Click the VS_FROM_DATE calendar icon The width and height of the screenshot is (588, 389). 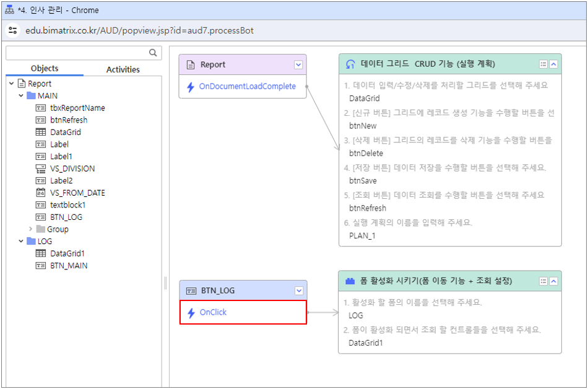point(41,193)
